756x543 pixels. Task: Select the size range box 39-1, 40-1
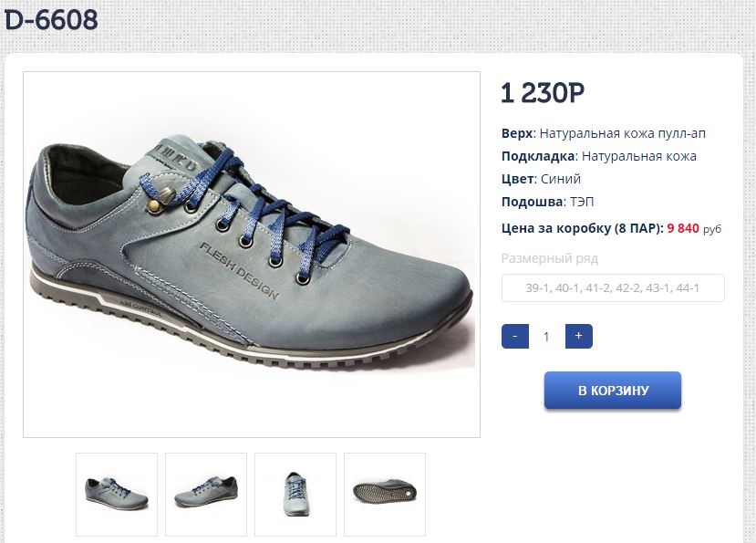613,287
